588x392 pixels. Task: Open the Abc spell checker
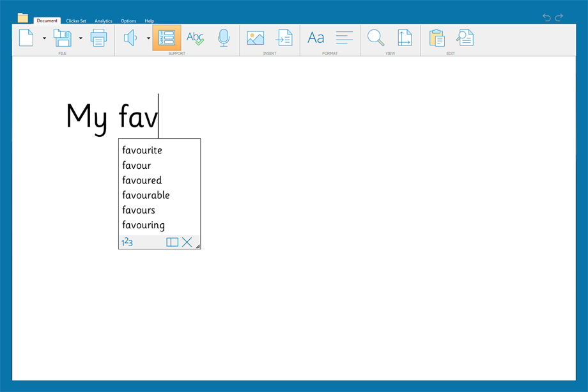[x=195, y=38]
